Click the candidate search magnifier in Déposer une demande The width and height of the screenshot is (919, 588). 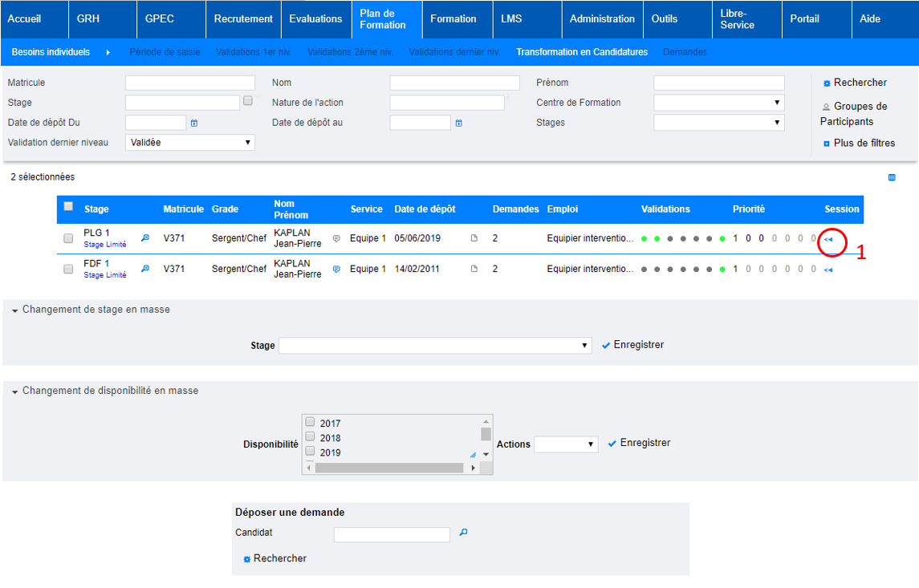463,532
